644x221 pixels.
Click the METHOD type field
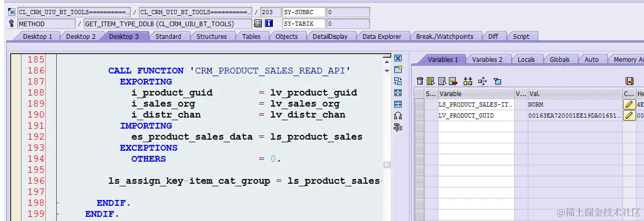tap(46, 24)
